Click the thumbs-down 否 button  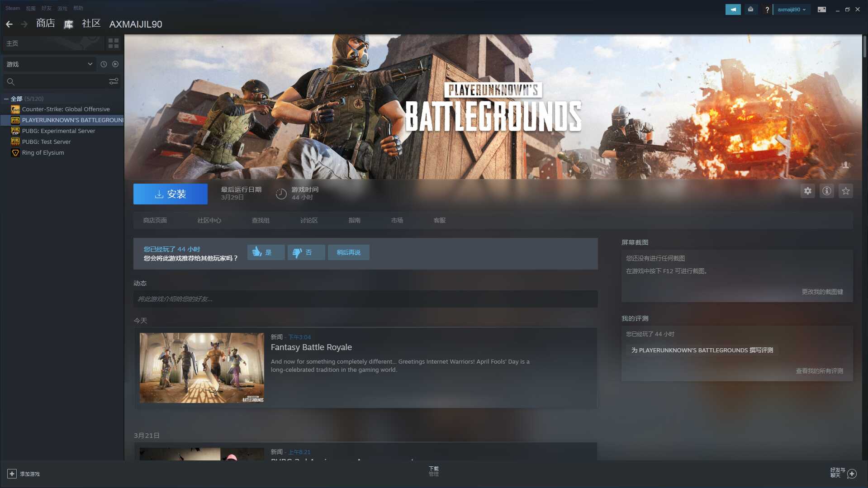tap(306, 252)
